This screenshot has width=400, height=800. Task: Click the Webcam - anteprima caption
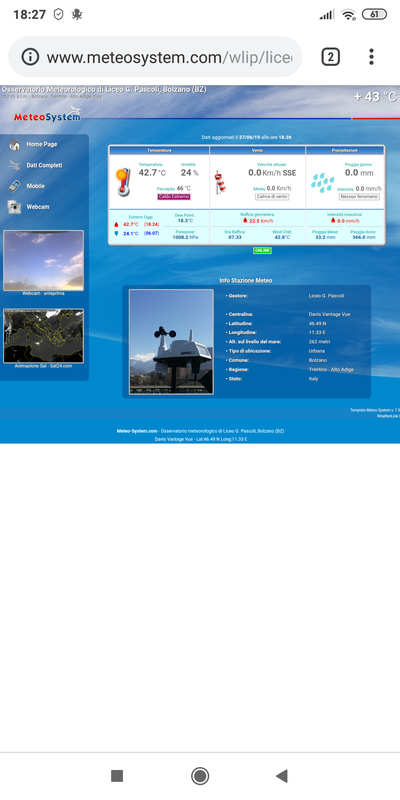pyautogui.click(x=43, y=293)
